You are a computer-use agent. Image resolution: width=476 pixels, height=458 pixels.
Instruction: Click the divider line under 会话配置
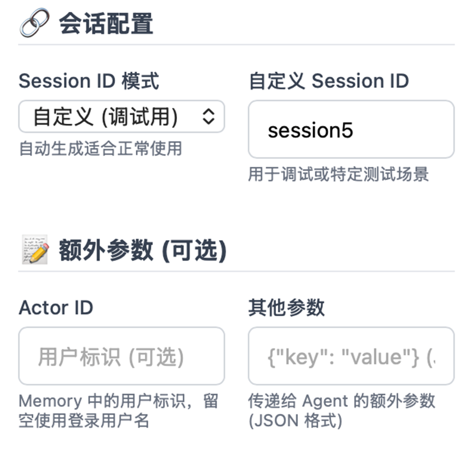point(236,45)
